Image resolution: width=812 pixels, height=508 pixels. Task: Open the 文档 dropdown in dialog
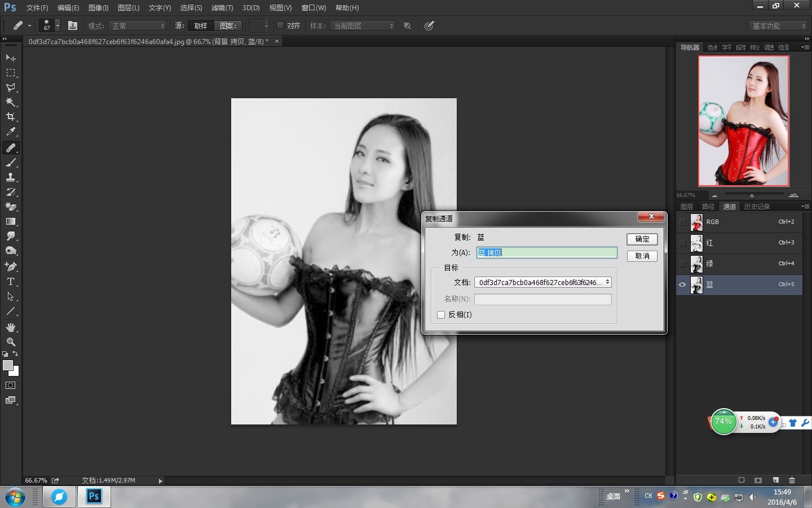[542, 282]
